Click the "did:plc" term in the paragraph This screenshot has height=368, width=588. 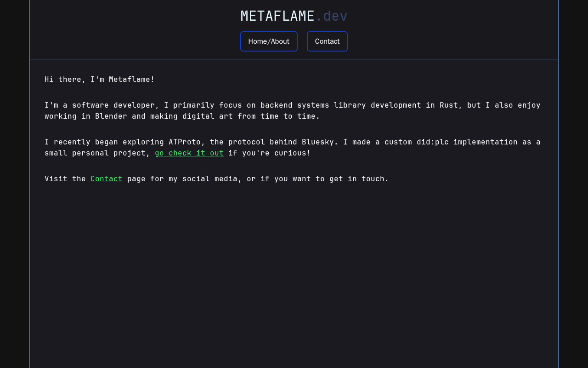click(x=433, y=142)
